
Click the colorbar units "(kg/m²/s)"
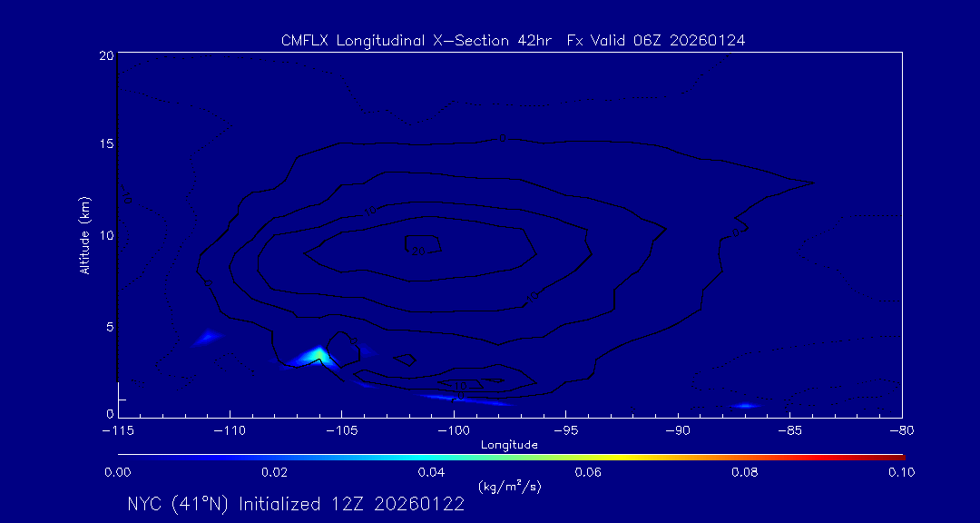(x=509, y=487)
